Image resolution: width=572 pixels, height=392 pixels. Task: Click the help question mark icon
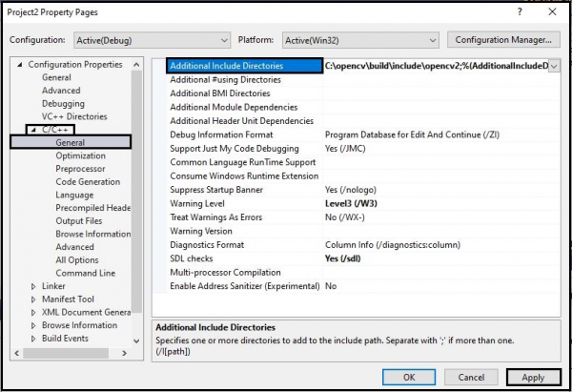(520, 11)
